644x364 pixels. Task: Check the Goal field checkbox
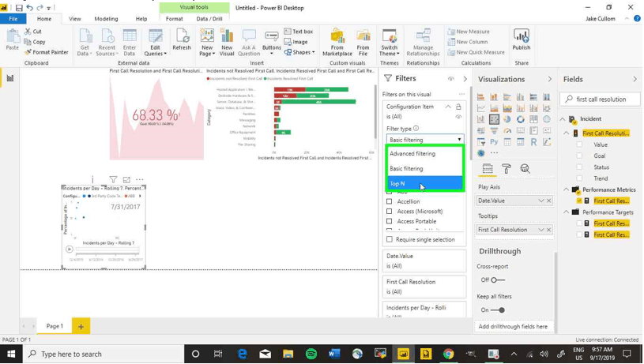[x=579, y=156]
